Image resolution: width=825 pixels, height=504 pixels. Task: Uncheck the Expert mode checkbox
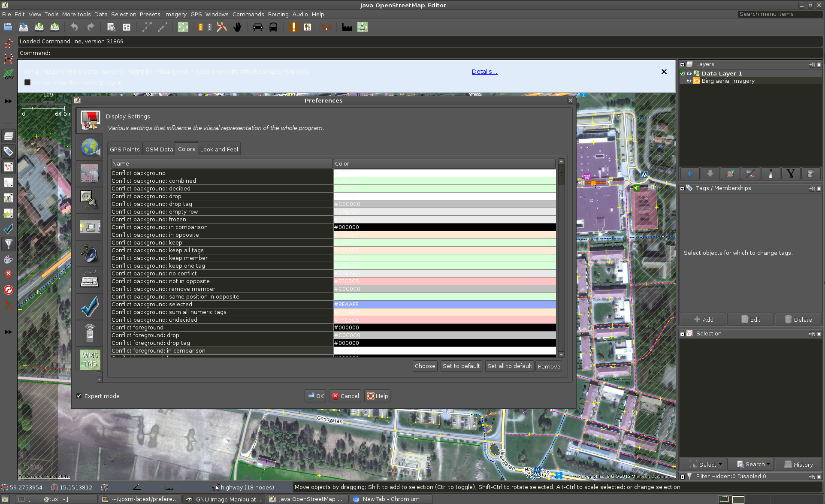coord(79,395)
